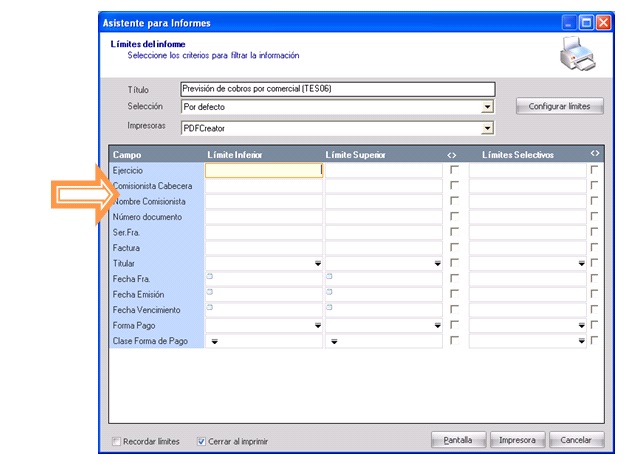Open calendar icon in Fecha Vencimiento lower limit

[210, 308]
